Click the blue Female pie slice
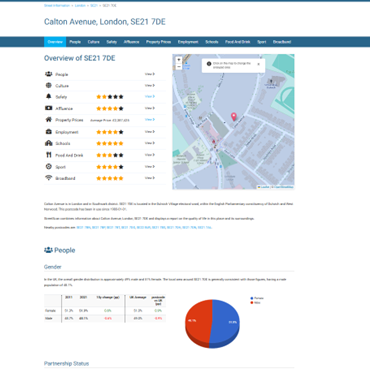The image size is (370, 372). tap(227, 322)
